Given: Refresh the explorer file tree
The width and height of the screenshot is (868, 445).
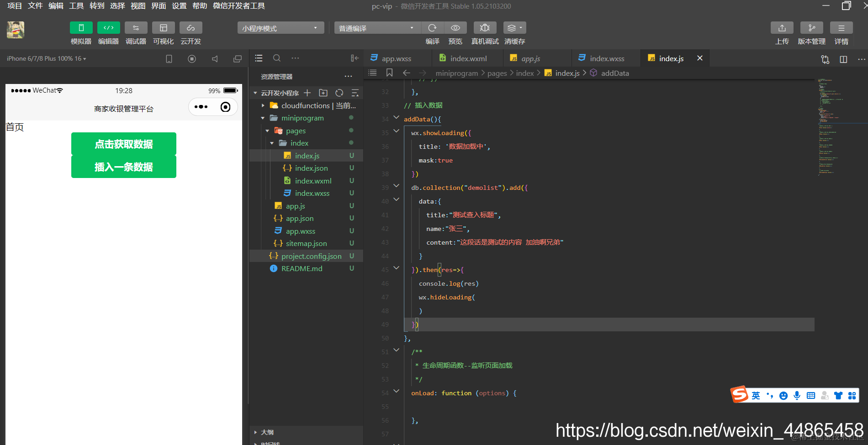Looking at the screenshot, I should coord(339,93).
